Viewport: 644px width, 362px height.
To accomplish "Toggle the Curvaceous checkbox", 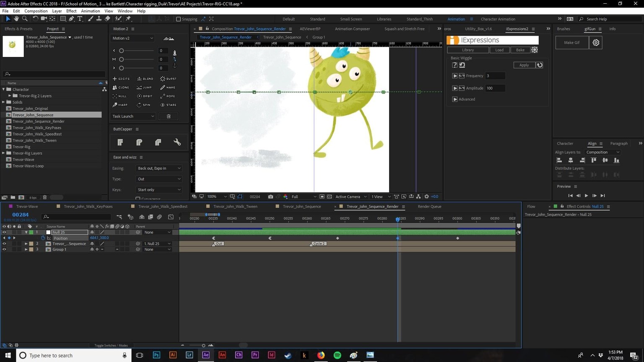I will tap(138, 199).
